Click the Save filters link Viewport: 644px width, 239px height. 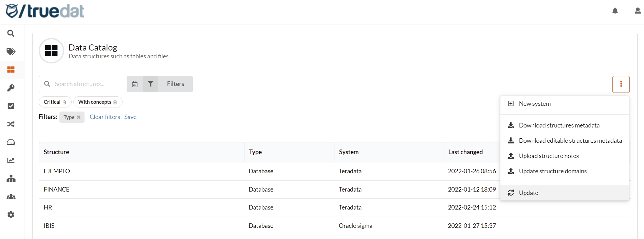click(x=130, y=117)
